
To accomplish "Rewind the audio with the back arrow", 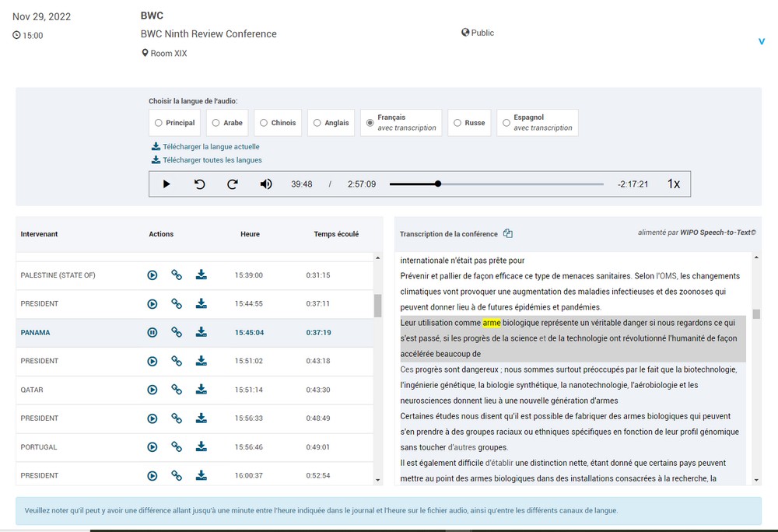I will click(x=199, y=184).
